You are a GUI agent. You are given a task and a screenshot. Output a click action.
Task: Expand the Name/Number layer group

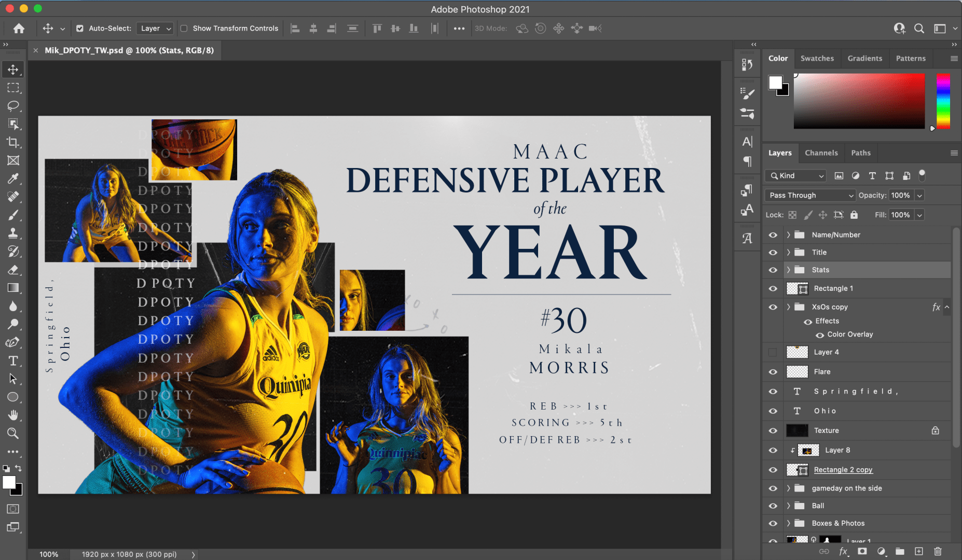pos(788,235)
